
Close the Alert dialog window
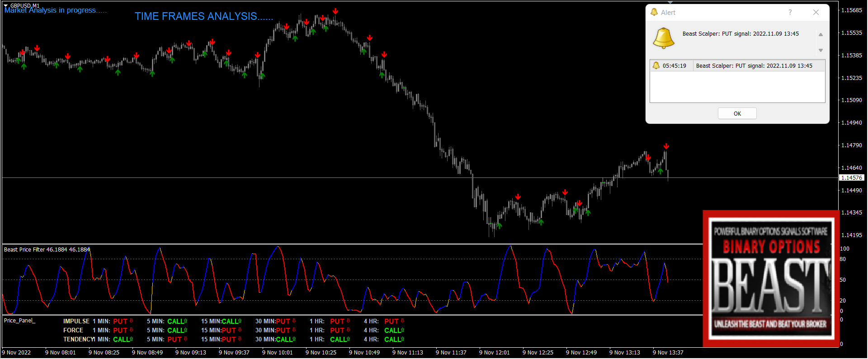(x=816, y=12)
